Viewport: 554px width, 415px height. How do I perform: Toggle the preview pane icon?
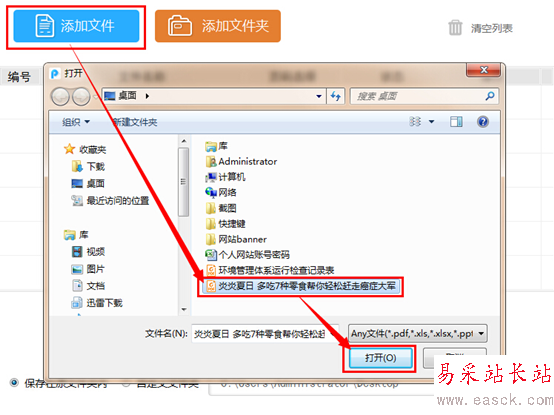(456, 122)
